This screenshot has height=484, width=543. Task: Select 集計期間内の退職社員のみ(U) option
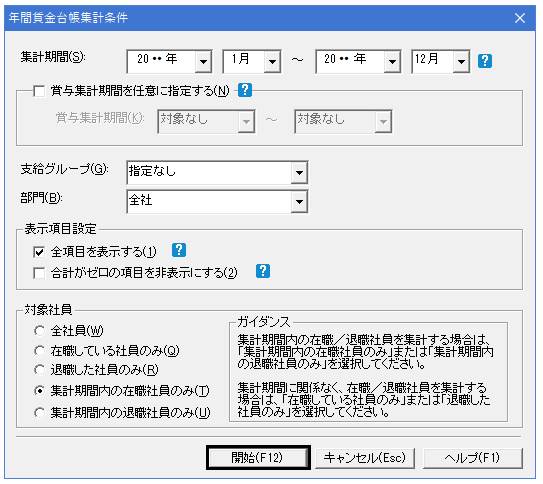click(39, 412)
